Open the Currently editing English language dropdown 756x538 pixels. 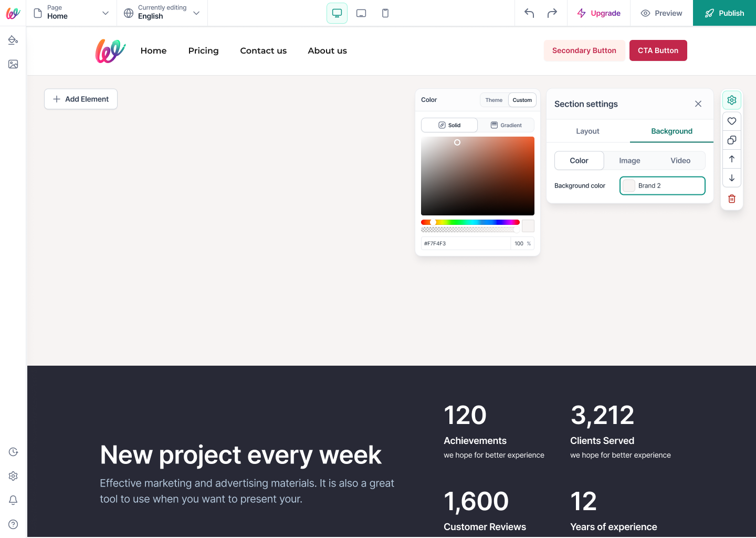coord(162,13)
